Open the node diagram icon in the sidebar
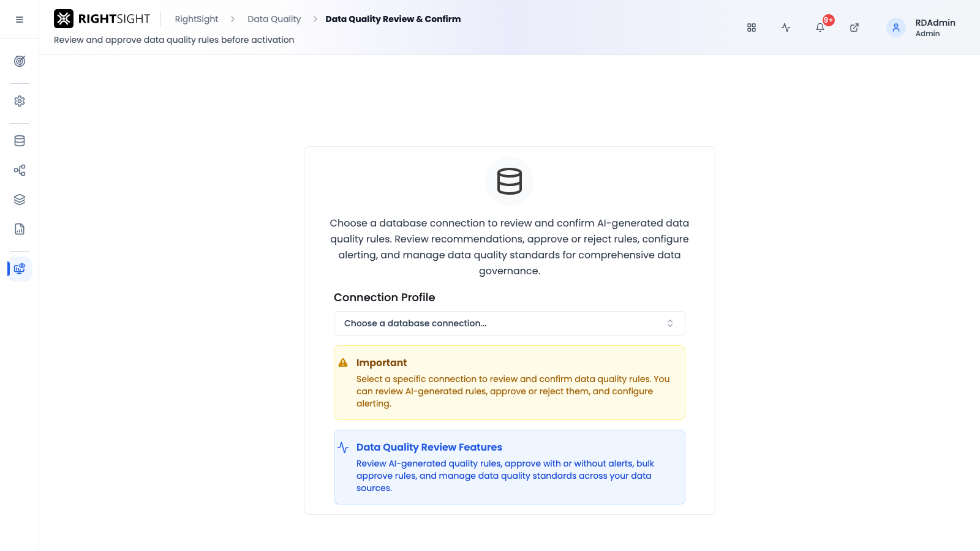 point(20,170)
